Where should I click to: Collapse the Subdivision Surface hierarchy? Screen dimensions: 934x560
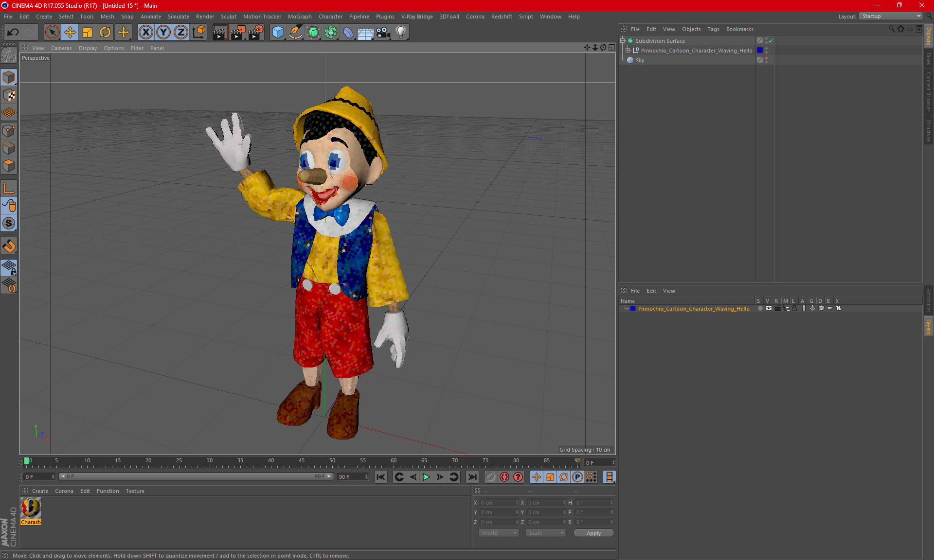622,41
